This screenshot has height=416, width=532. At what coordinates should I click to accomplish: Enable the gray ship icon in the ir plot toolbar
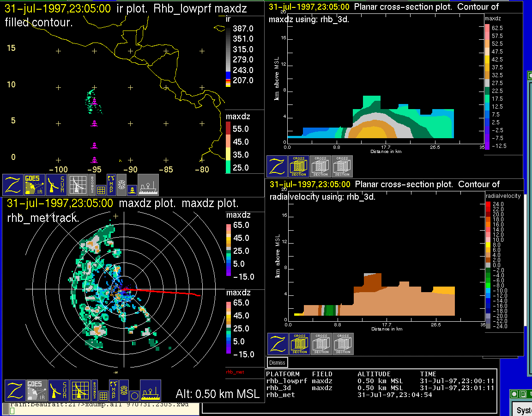pos(148,185)
